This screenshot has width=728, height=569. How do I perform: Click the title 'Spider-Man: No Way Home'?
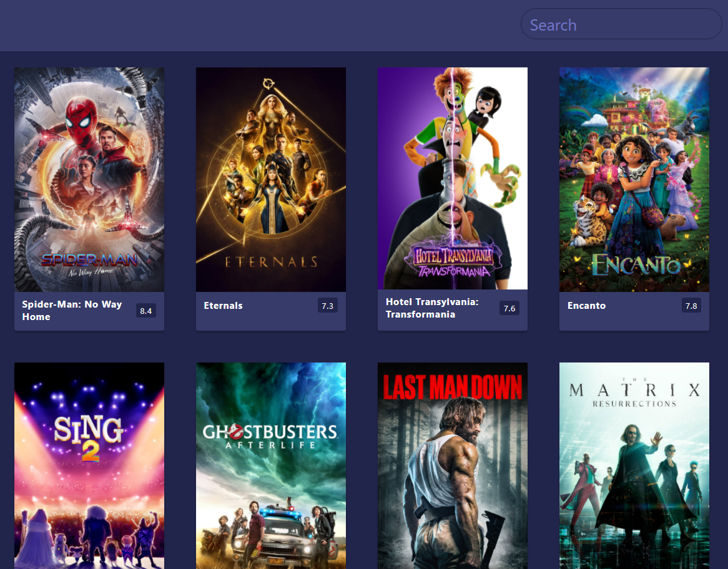click(72, 311)
